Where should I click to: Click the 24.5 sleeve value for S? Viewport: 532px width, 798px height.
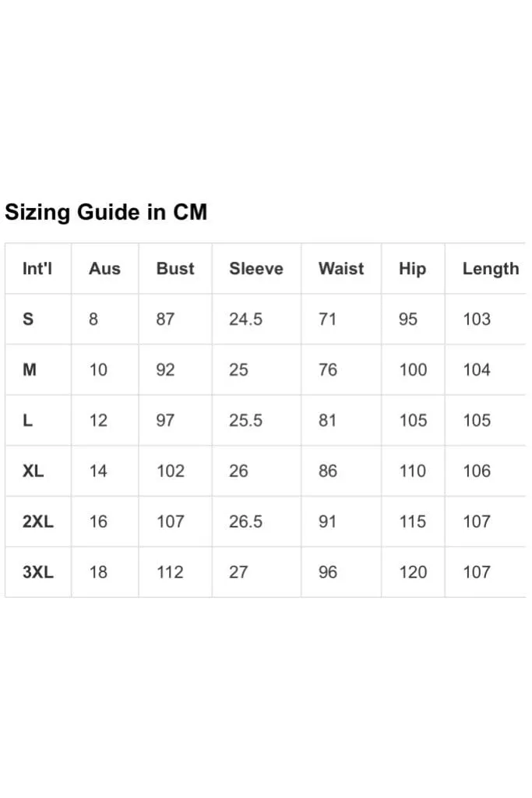[245, 319]
